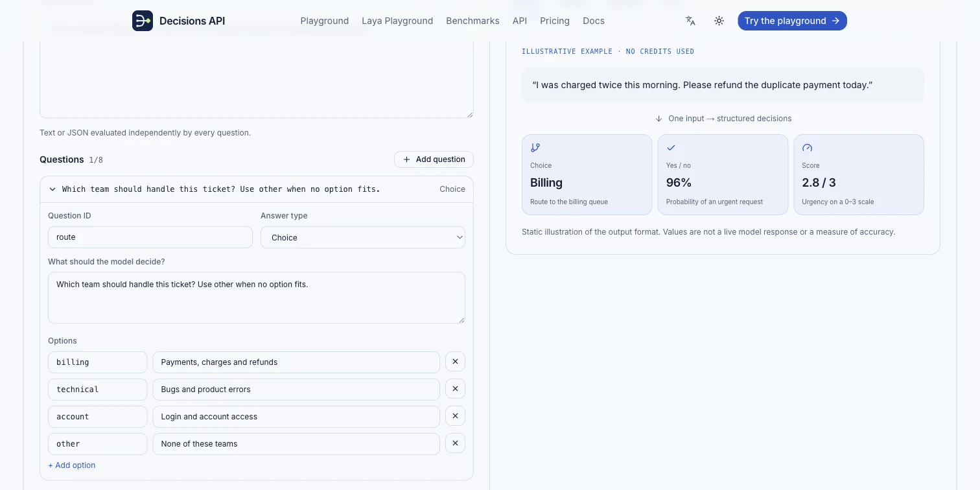Image resolution: width=980 pixels, height=490 pixels.
Task: Click the branch icon in the Choice card
Action: 535,148
